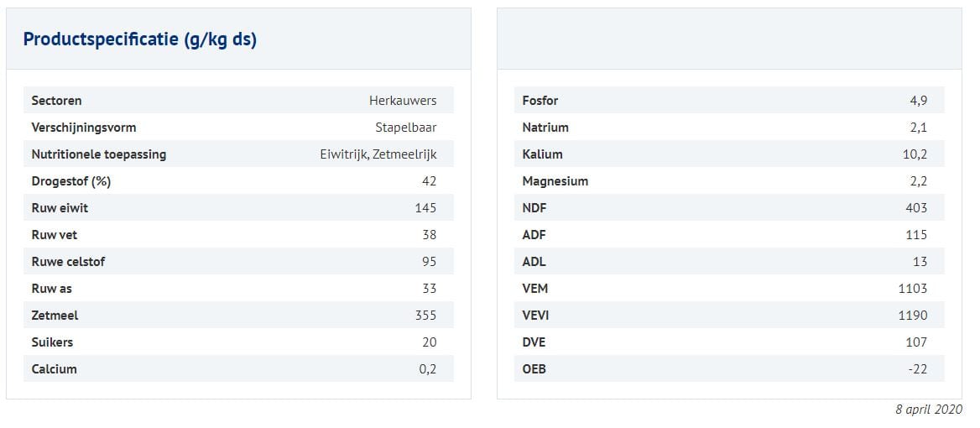Select the Sectoren row label

click(57, 101)
